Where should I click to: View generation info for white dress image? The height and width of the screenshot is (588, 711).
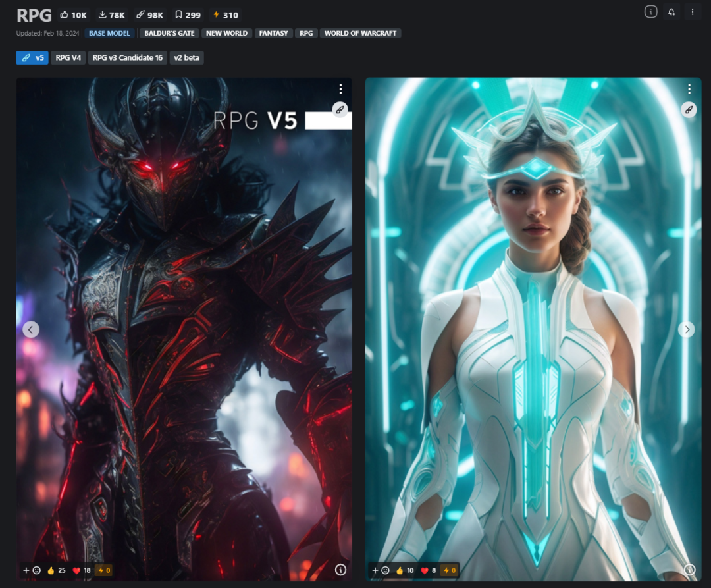pyautogui.click(x=689, y=570)
